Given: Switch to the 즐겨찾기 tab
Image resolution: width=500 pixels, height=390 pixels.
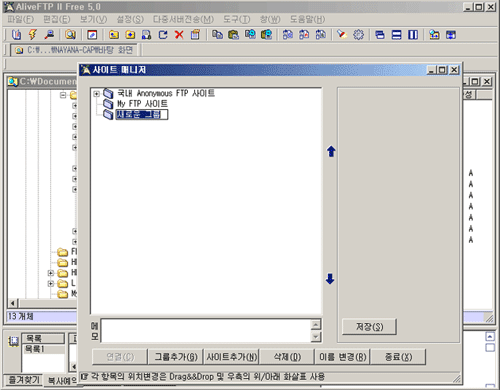Looking at the screenshot, I should [x=23, y=380].
